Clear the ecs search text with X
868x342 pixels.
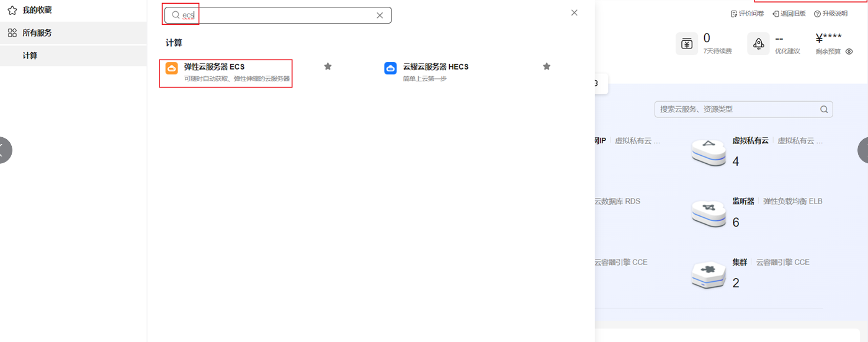coord(380,16)
